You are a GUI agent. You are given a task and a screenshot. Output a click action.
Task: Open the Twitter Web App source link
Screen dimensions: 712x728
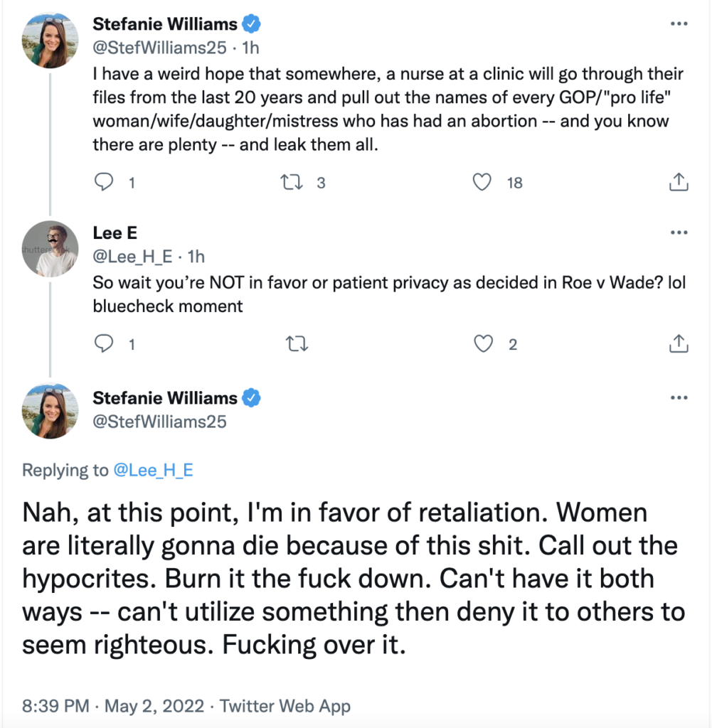pyautogui.click(x=285, y=706)
